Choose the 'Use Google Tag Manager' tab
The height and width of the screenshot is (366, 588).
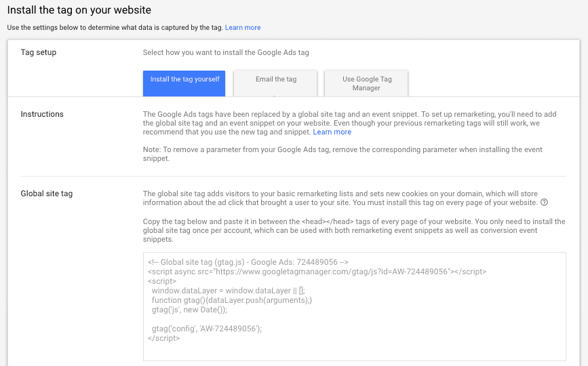(x=366, y=84)
